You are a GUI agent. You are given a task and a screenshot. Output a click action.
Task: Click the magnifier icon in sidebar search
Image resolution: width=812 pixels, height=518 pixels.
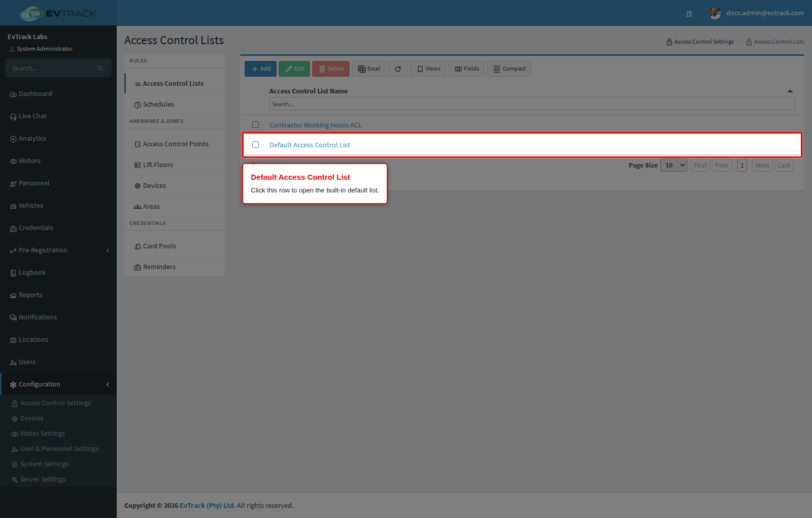(x=100, y=68)
